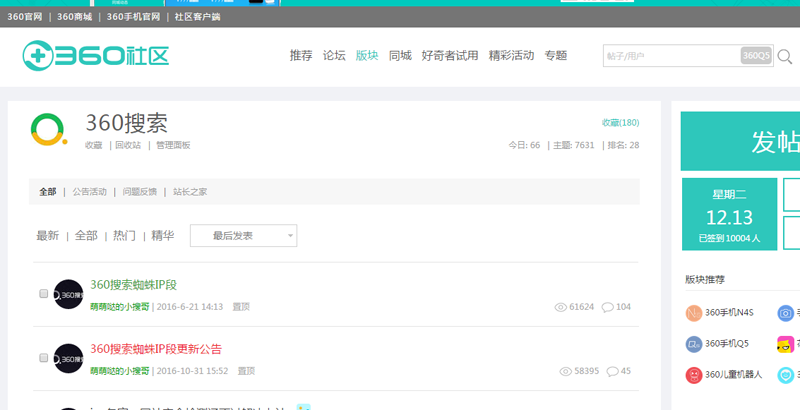This screenshot has width=800, height=410.
Task: Click 社区客户端 top bar link
Action: coord(197,17)
